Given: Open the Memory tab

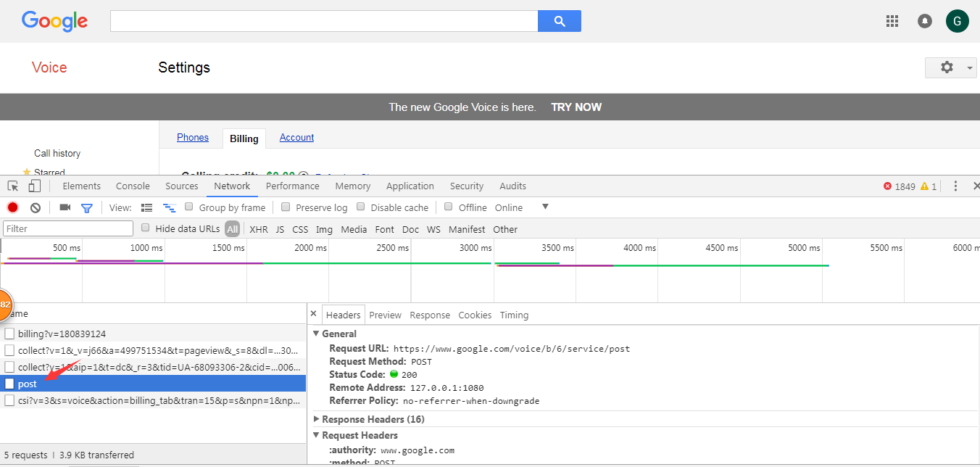Looking at the screenshot, I should 353,186.
